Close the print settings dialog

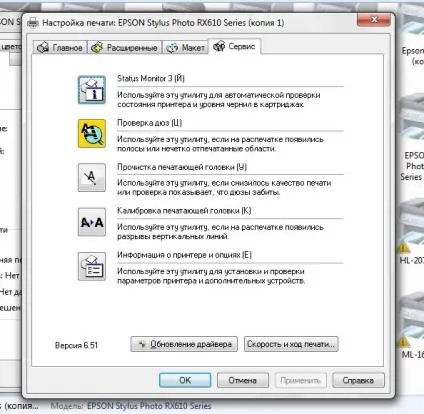point(374,20)
